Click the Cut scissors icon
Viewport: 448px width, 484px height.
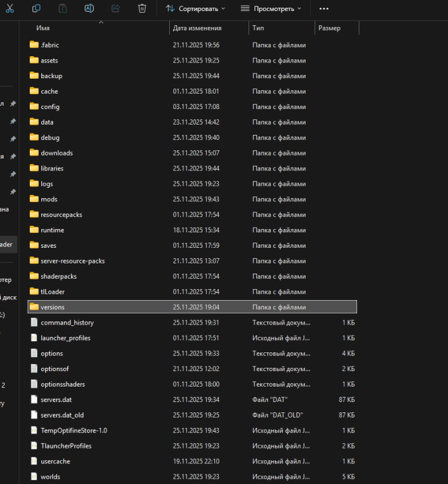pos(10,8)
